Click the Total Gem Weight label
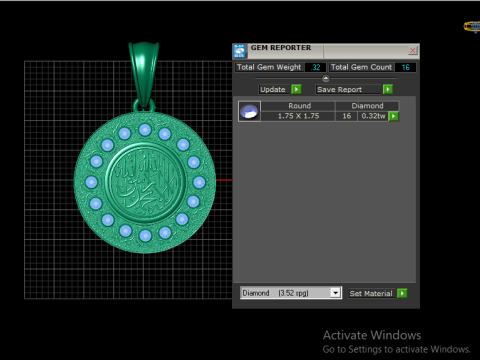Image resolution: width=480 pixels, height=360 pixels. [269, 67]
